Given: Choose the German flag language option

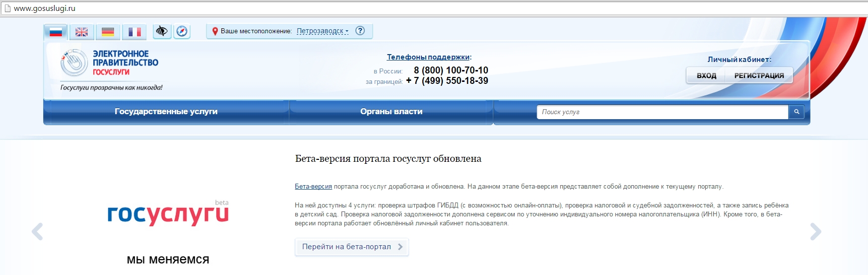Looking at the screenshot, I should (108, 32).
